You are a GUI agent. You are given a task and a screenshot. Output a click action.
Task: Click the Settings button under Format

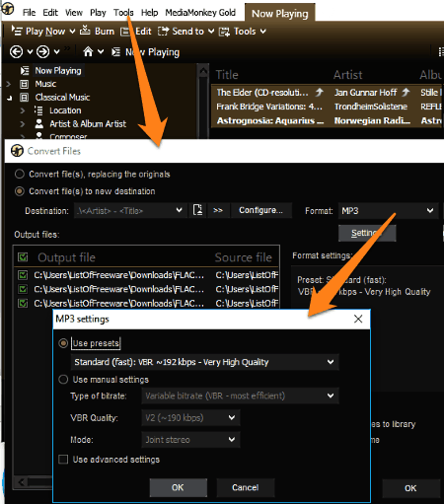pos(367,233)
